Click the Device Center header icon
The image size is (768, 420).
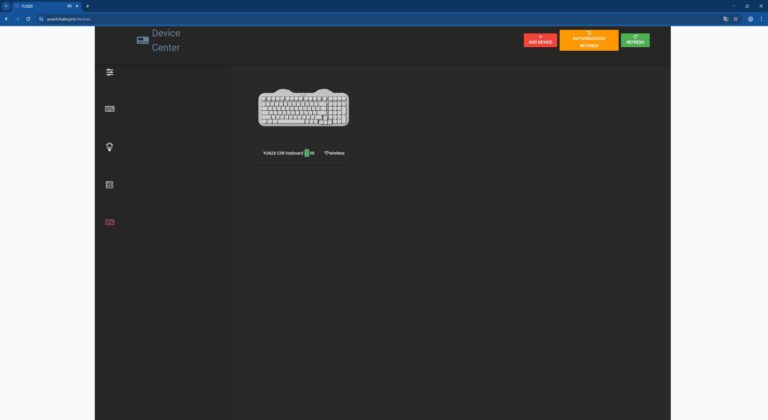(143, 40)
